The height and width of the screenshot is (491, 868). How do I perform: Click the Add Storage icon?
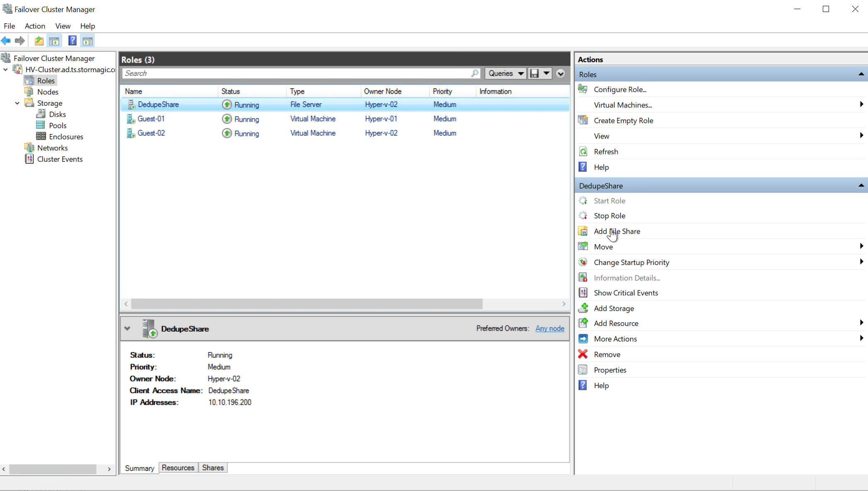point(583,308)
